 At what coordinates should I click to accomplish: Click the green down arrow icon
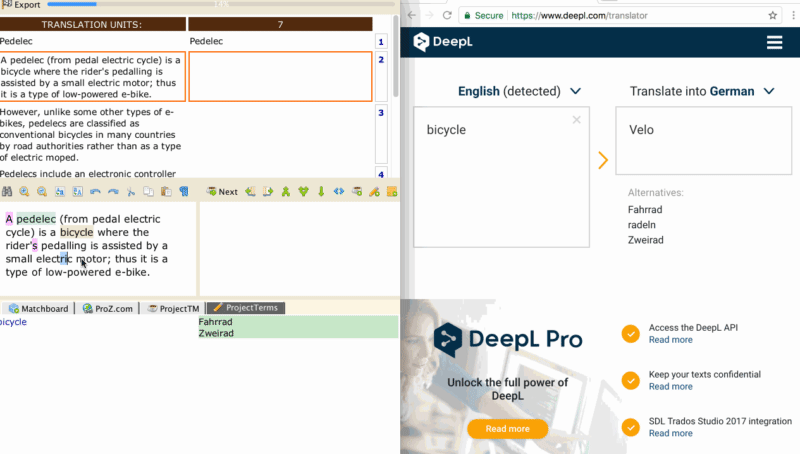point(321,192)
